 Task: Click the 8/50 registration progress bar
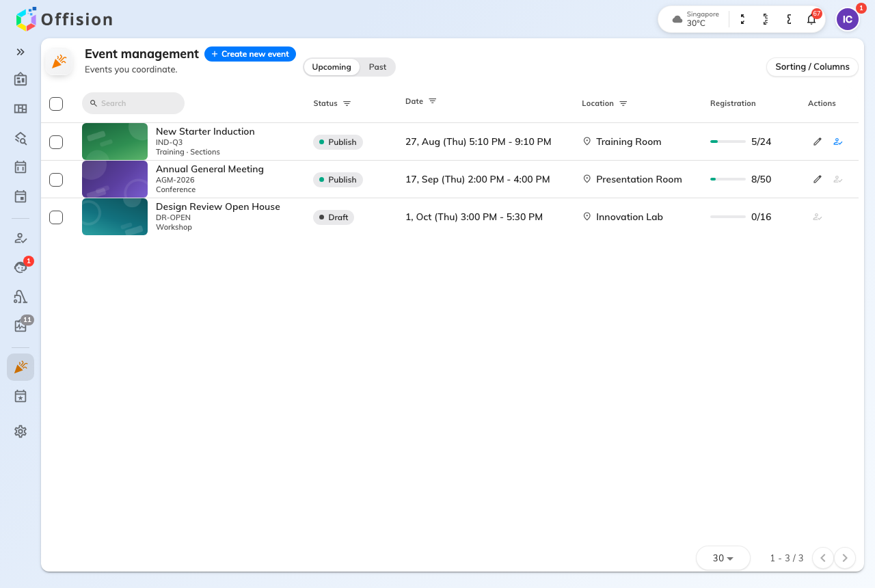pyautogui.click(x=728, y=179)
